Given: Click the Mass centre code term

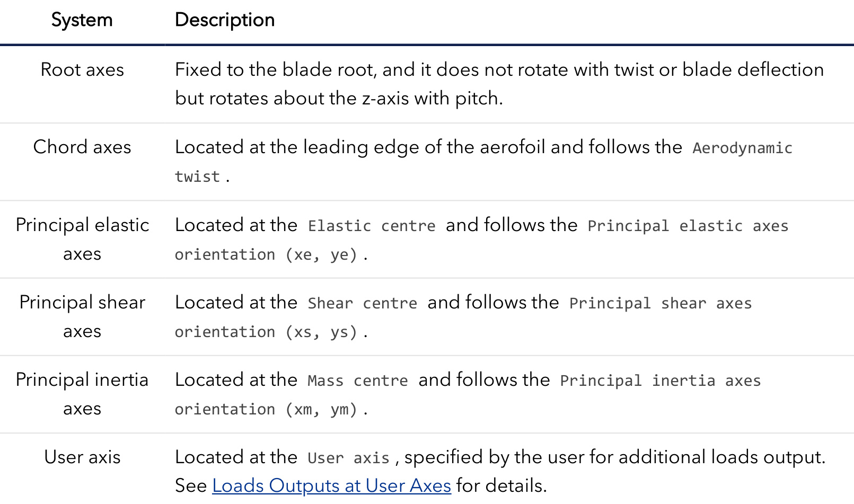Looking at the screenshot, I should [358, 381].
